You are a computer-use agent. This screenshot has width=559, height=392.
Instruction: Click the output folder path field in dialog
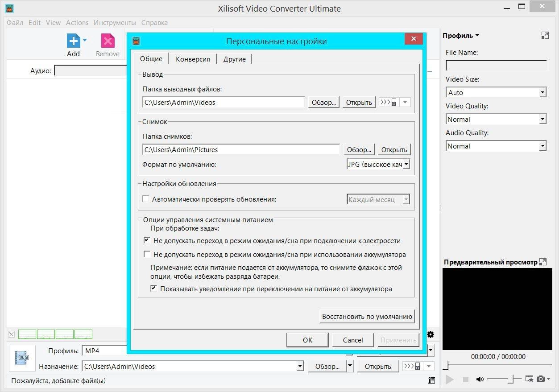pyautogui.click(x=223, y=102)
